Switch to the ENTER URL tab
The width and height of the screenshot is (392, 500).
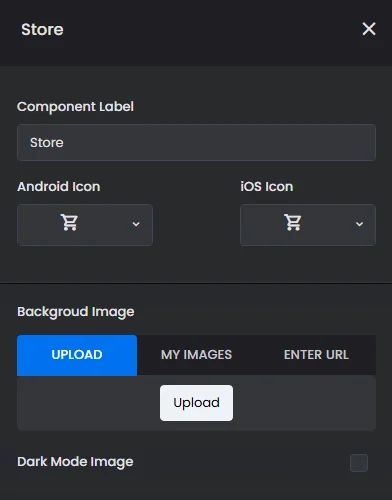coord(316,355)
